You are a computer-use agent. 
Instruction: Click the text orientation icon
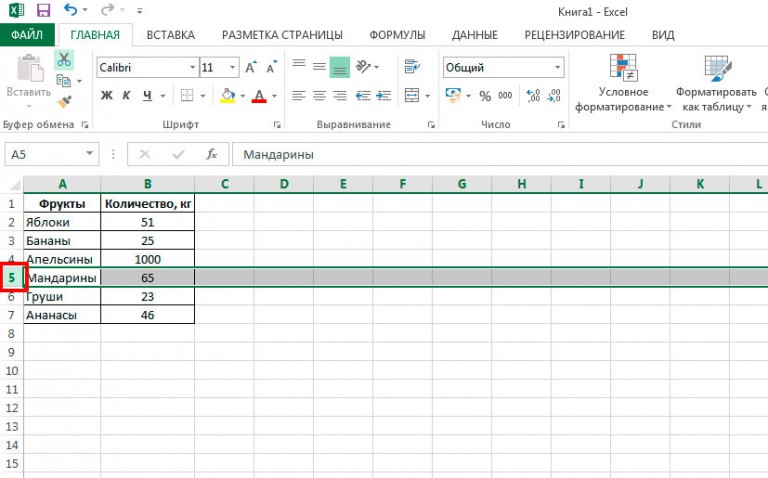[363, 67]
